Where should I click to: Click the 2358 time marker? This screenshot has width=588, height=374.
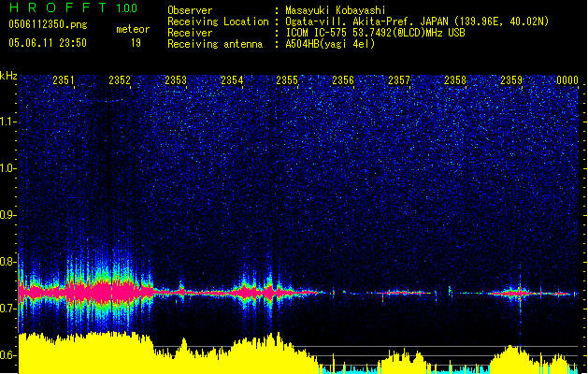(x=455, y=80)
